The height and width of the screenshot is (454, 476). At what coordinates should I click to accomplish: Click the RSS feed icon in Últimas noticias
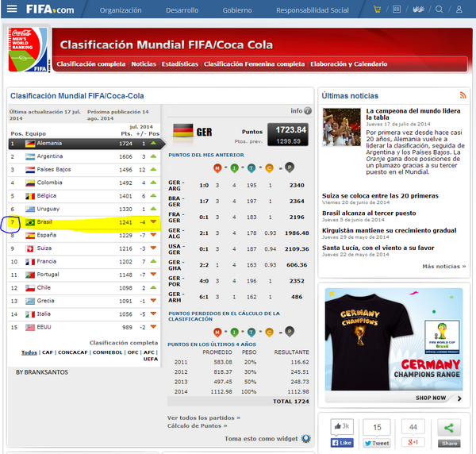463,95
